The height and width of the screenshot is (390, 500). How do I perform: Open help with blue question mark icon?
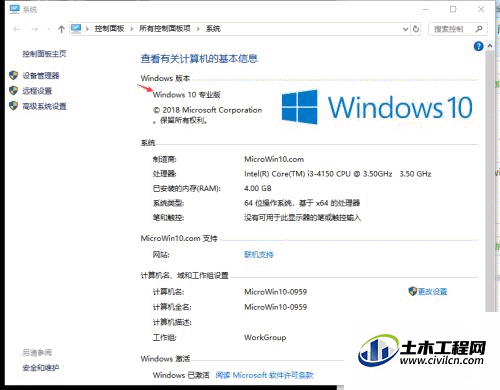478,46
